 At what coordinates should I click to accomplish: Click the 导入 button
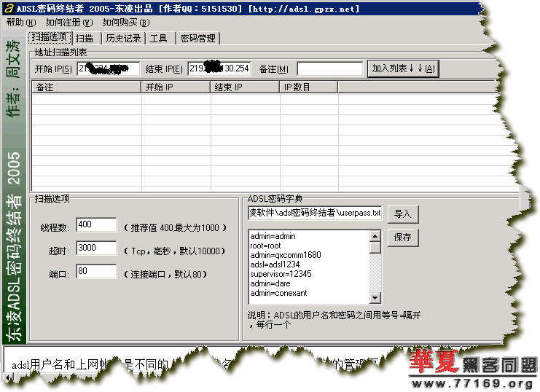pyautogui.click(x=403, y=214)
